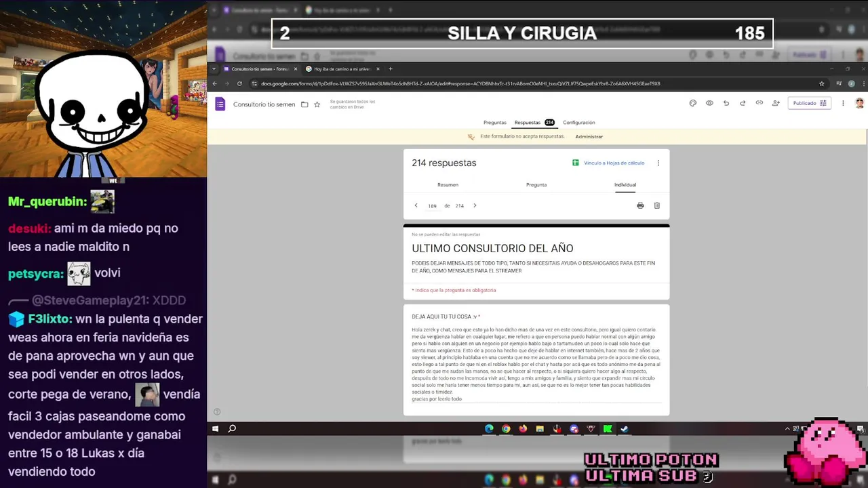868x488 pixels.
Task: Open Publicado publishing options button
Action: click(810, 103)
